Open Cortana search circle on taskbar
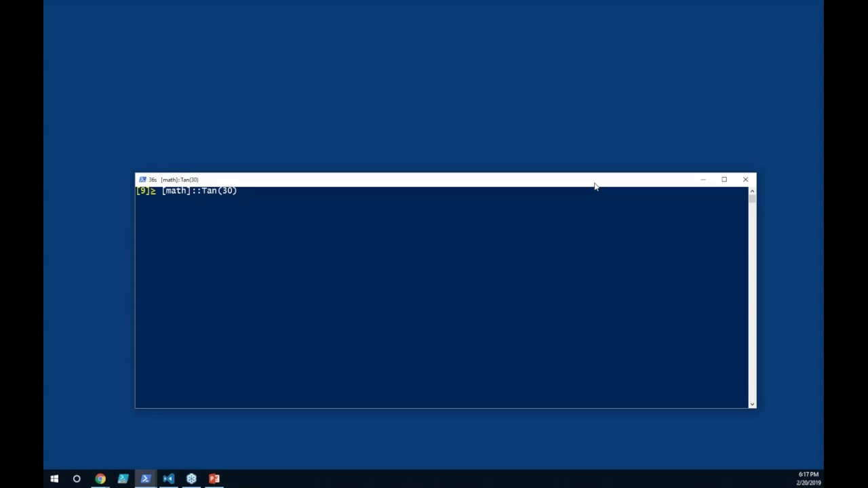868x488 pixels. [77, 479]
